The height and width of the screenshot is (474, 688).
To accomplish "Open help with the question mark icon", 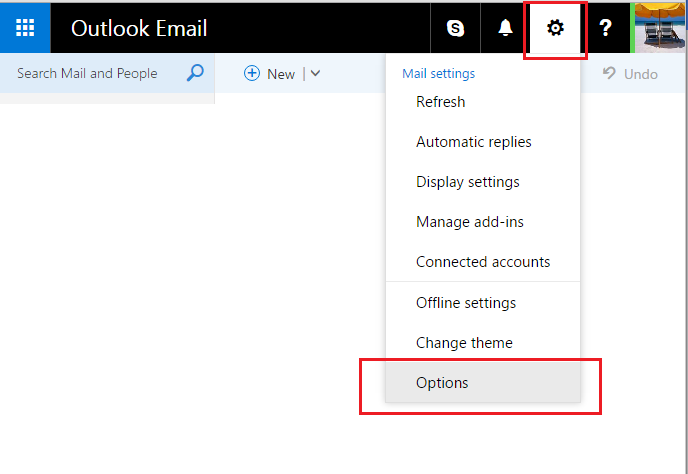I will (606, 28).
